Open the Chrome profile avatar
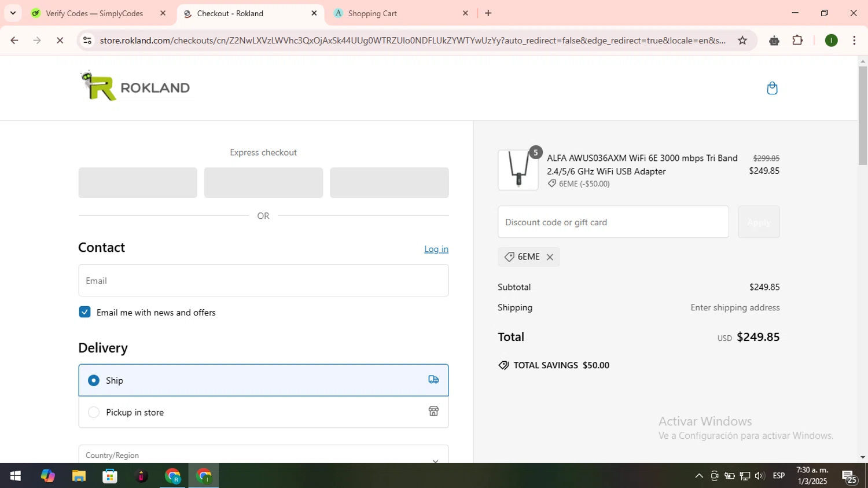868x488 pixels. [x=831, y=40]
